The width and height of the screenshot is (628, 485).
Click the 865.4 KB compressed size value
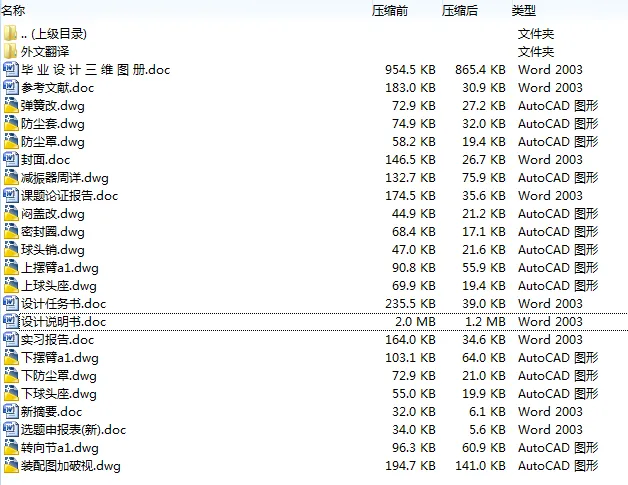[x=480, y=70]
